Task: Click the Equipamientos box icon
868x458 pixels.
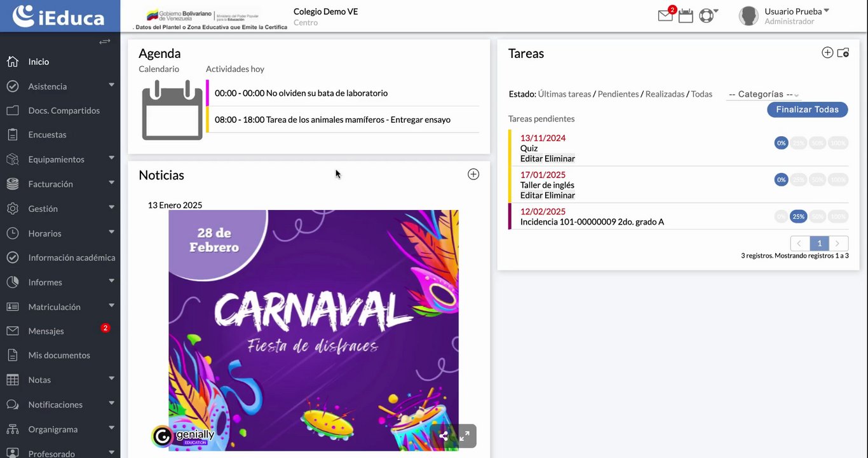Action: click(x=13, y=159)
